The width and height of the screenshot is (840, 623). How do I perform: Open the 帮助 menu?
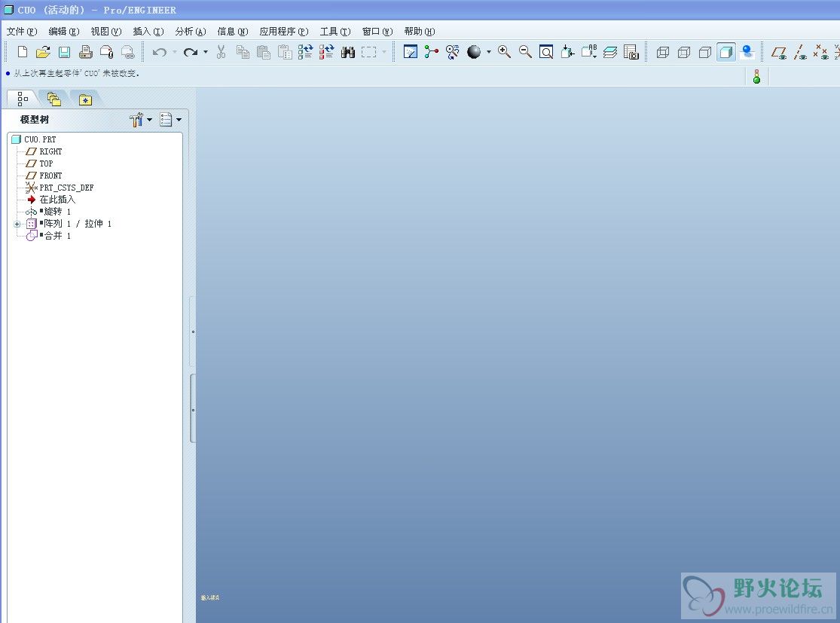(x=420, y=32)
